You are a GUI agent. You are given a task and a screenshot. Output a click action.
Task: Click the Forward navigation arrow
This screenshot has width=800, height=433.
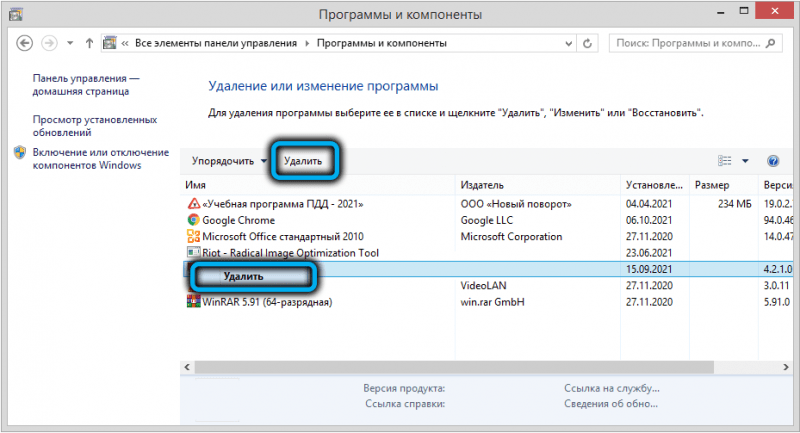coord(49,43)
